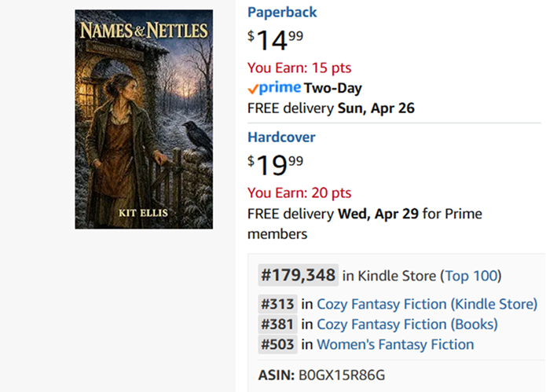Click the Two-Day shipping label
This screenshot has height=392, width=546.
333,88
